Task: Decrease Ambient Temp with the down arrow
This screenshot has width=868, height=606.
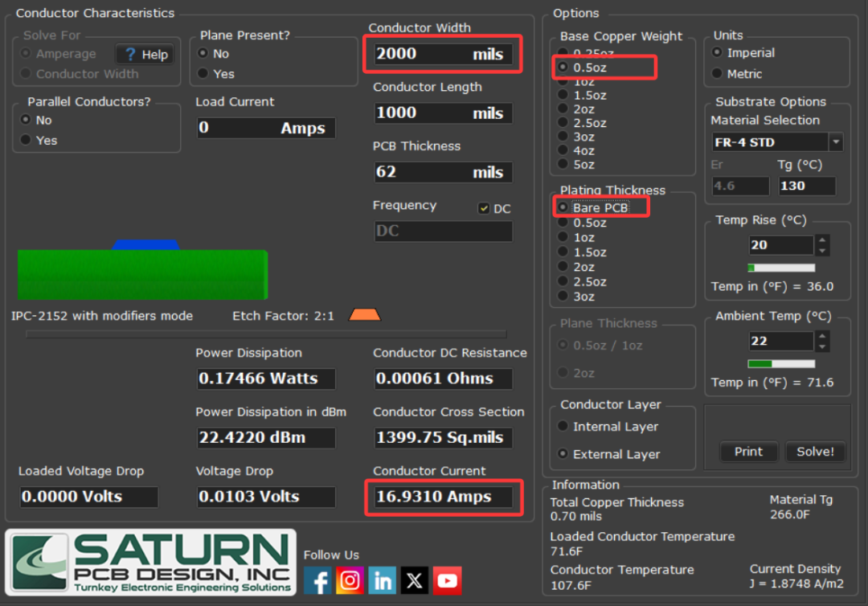Action: pyautogui.click(x=822, y=346)
